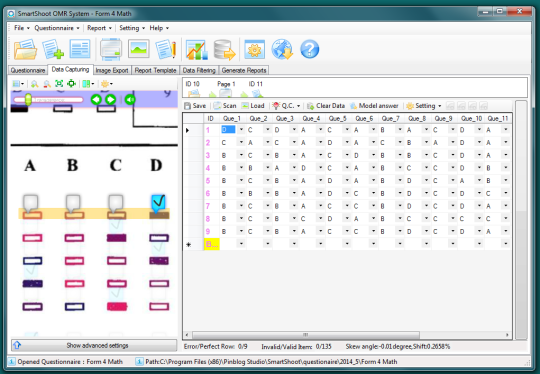Click the document with pencil icon
Screen dimensions: 540x374
pyautogui.click(x=166, y=49)
